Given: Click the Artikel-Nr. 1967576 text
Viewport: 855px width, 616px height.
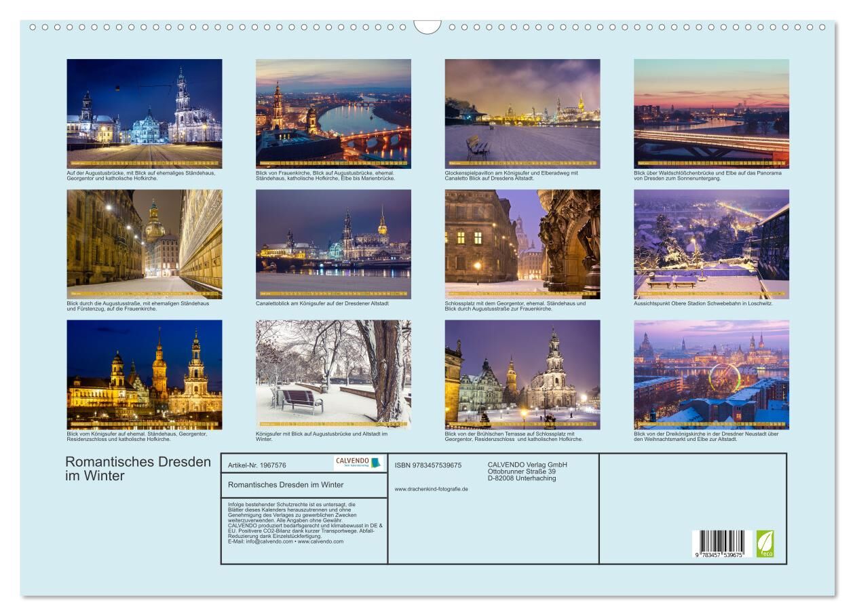Looking at the screenshot, I should (257, 465).
